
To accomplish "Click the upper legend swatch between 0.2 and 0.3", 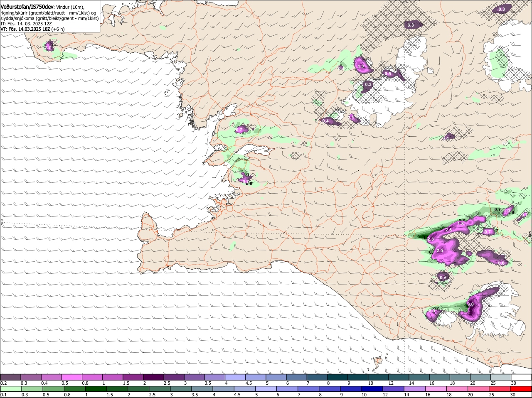I will pyautogui.click(x=10, y=377).
